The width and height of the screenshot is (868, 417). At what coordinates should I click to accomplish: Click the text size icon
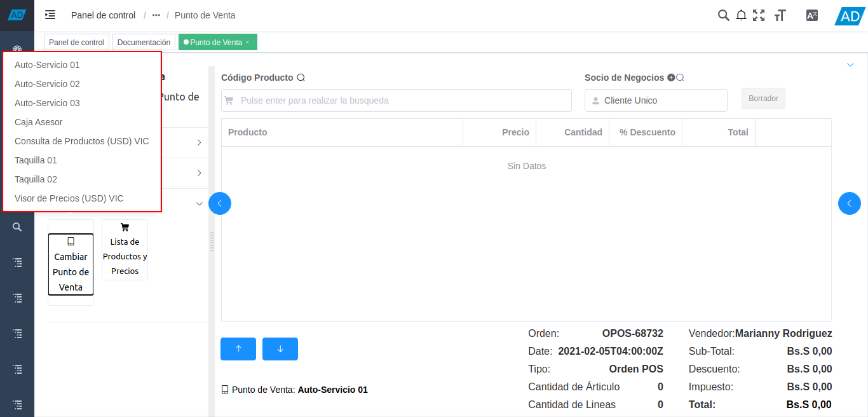click(780, 15)
